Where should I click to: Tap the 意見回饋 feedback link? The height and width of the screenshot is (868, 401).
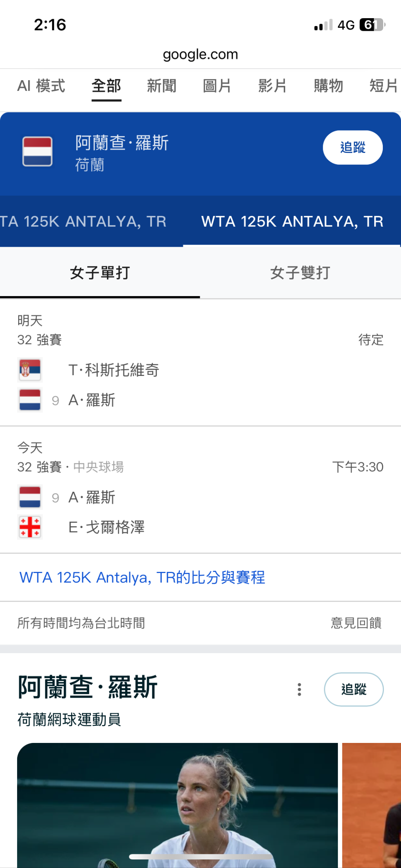356,623
